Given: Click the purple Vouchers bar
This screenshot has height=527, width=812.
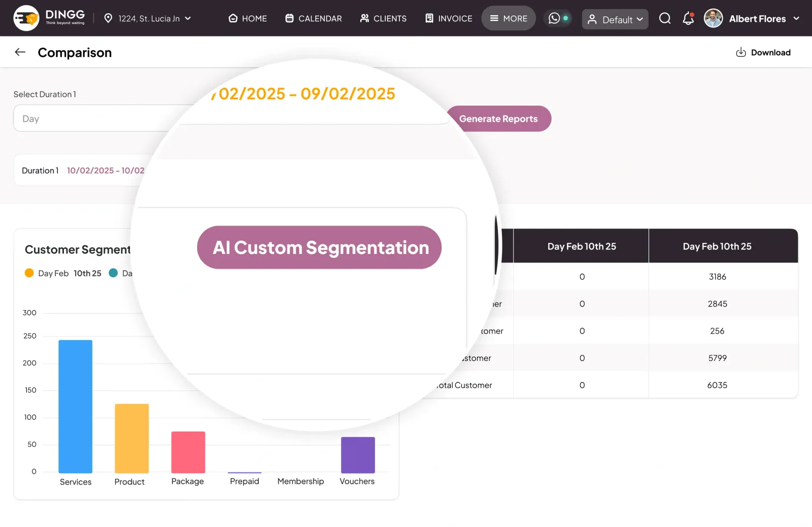Looking at the screenshot, I should point(358,455).
